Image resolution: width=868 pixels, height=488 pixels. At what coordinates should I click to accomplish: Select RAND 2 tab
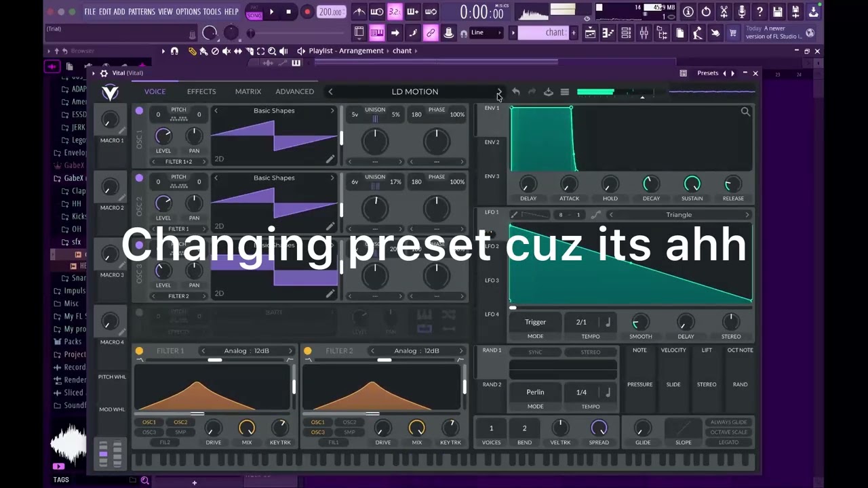492,384
